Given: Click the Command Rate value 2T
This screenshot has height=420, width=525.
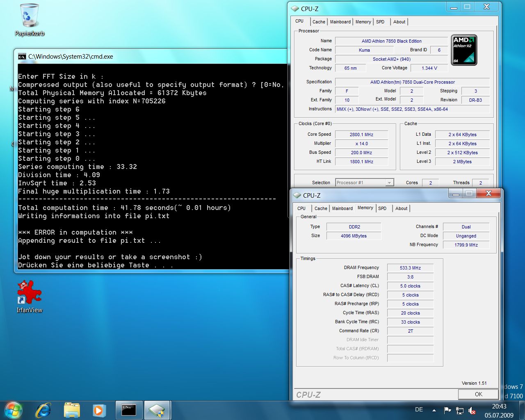Looking at the screenshot, I should click(x=410, y=331).
